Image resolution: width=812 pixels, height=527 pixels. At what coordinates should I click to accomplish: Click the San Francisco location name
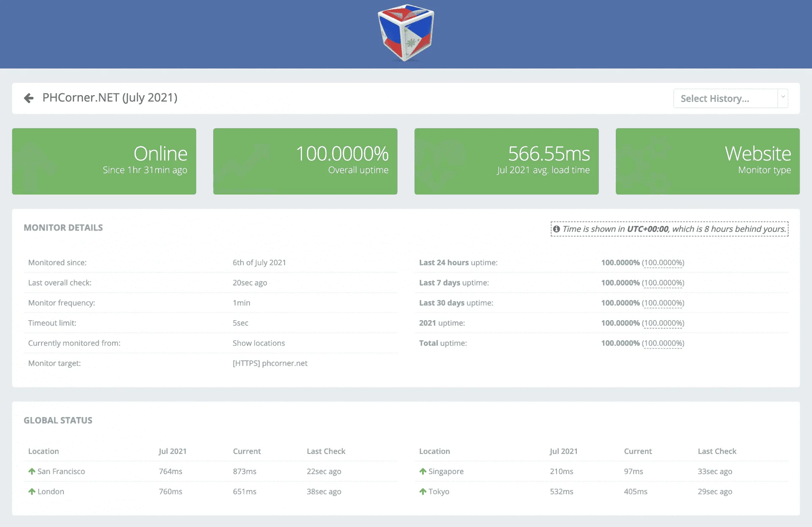(61, 471)
